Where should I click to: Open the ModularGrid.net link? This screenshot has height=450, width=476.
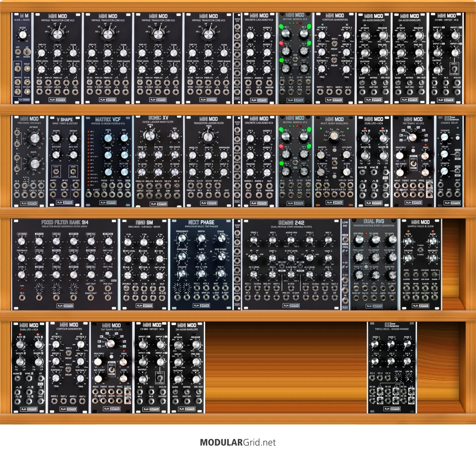point(238,442)
